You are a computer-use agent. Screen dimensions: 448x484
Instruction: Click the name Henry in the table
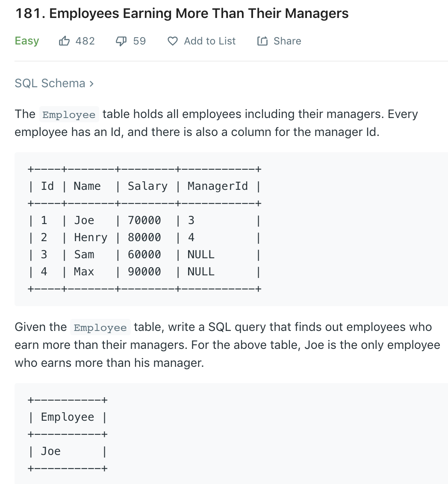91,238
